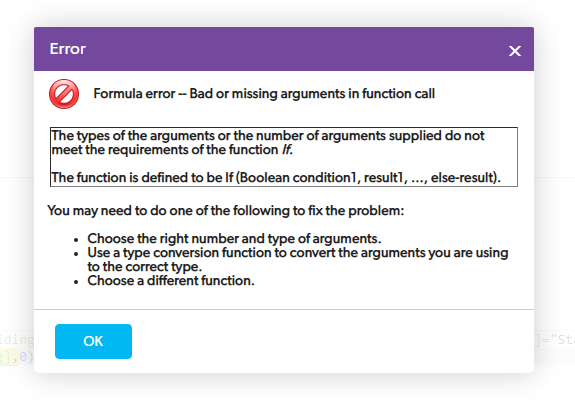Click the 'You may need to do' line
Image resolution: width=575 pixels, height=408 pixels.
tap(226, 211)
